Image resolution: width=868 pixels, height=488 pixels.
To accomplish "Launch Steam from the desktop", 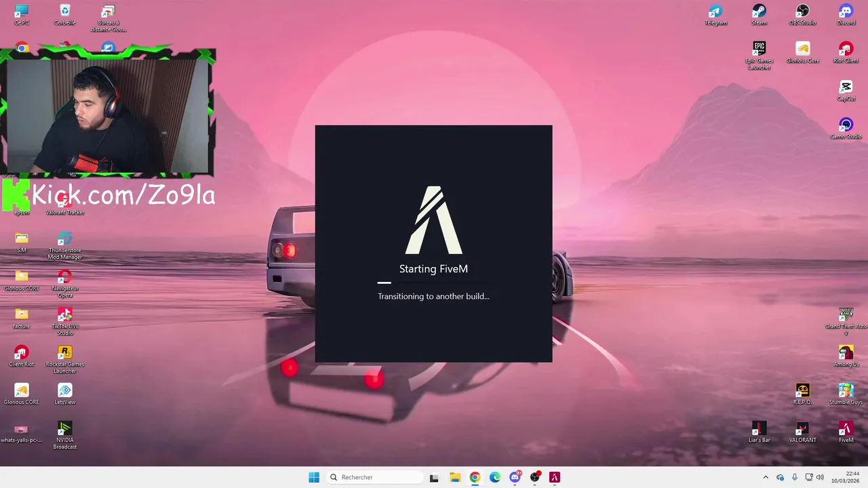I will point(759,14).
